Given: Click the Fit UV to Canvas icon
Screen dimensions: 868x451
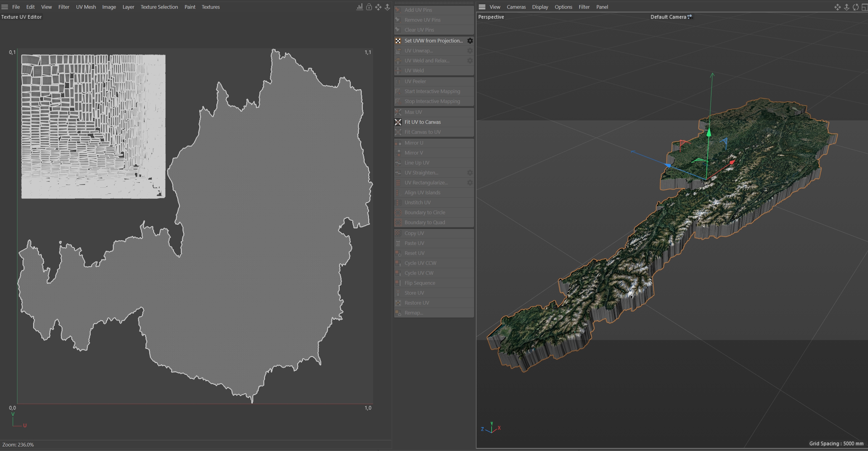Looking at the screenshot, I should (x=398, y=122).
